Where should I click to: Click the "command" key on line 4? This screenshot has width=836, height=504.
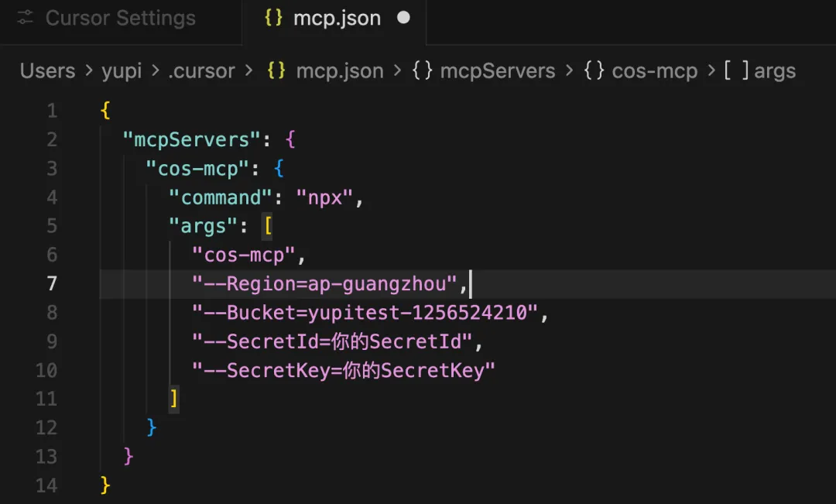[x=221, y=197]
